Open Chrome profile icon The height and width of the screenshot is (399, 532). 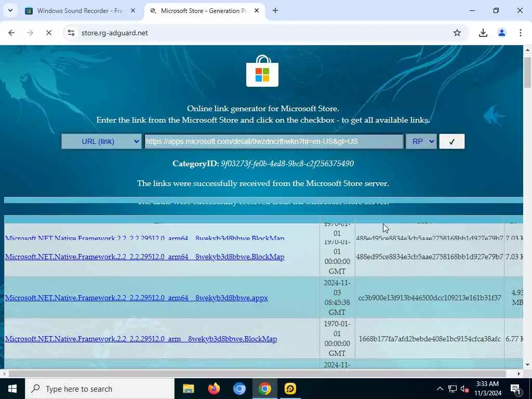coord(501,33)
